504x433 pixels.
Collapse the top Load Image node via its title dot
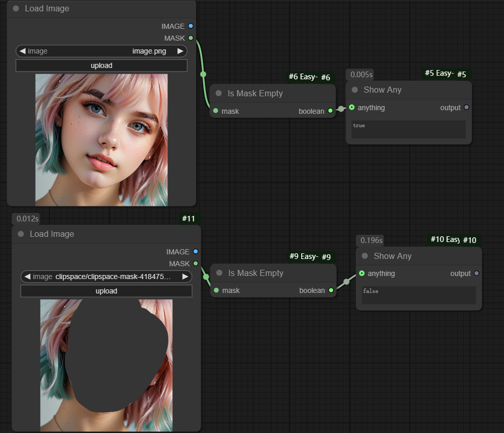[x=16, y=9]
